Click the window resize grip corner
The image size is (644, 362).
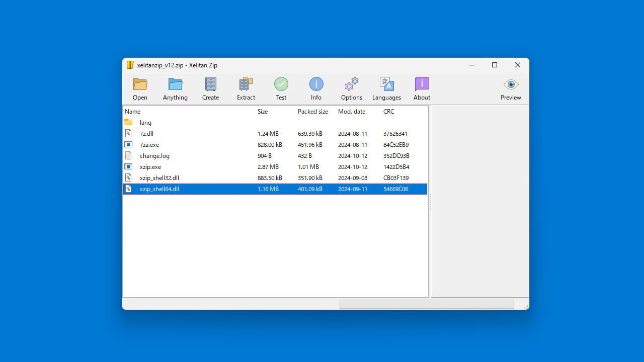(526, 306)
